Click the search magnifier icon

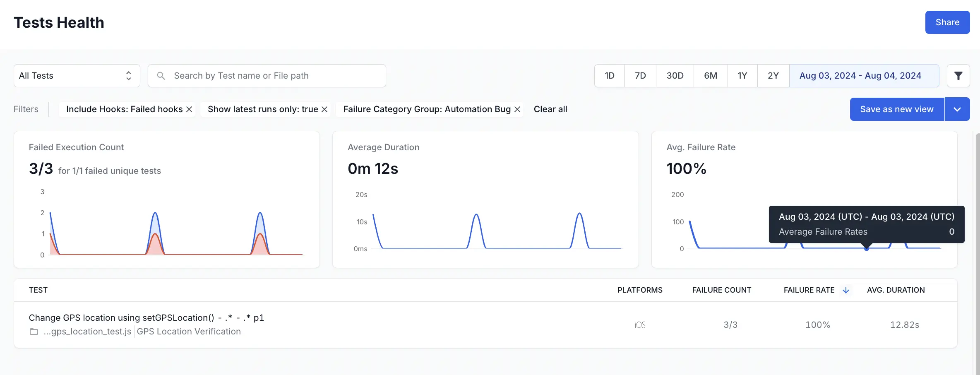point(161,76)
